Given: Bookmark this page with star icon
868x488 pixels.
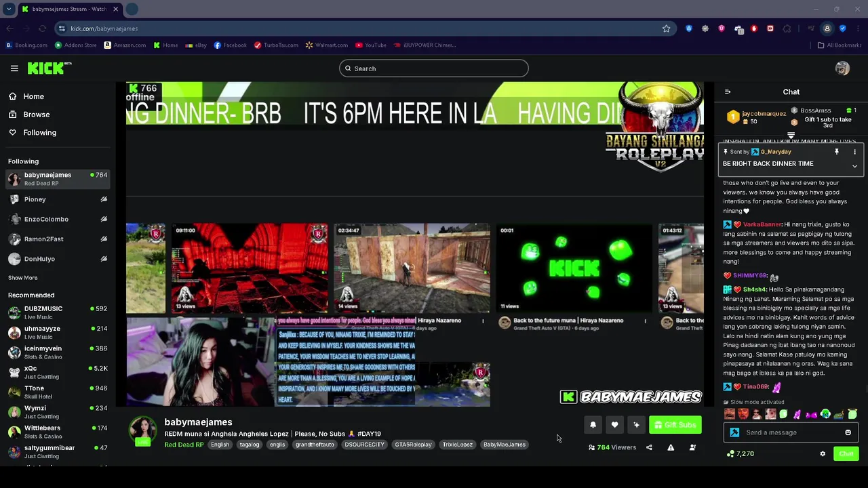Looking at the screenshot, I should tap(667, 28).
